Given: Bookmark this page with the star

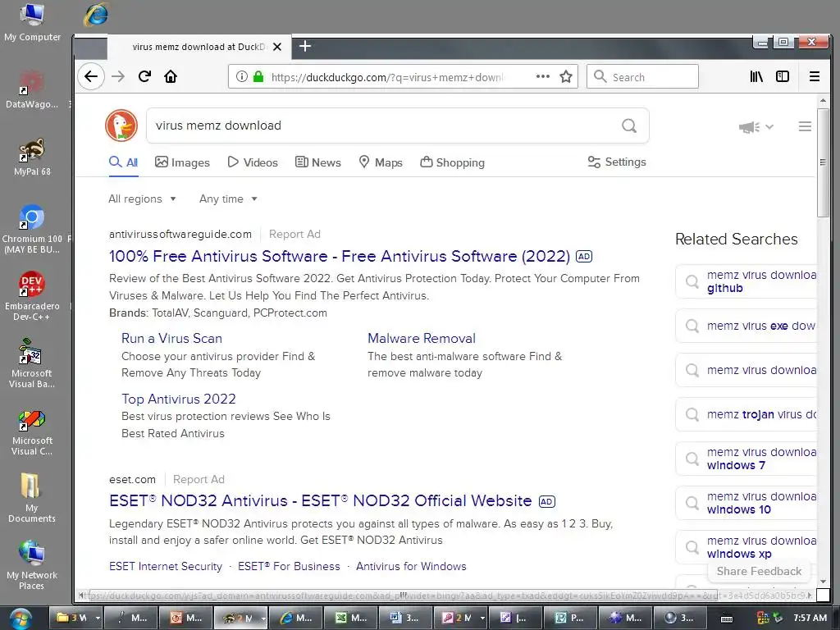Looking at the screenshot, I should (566, 76).
